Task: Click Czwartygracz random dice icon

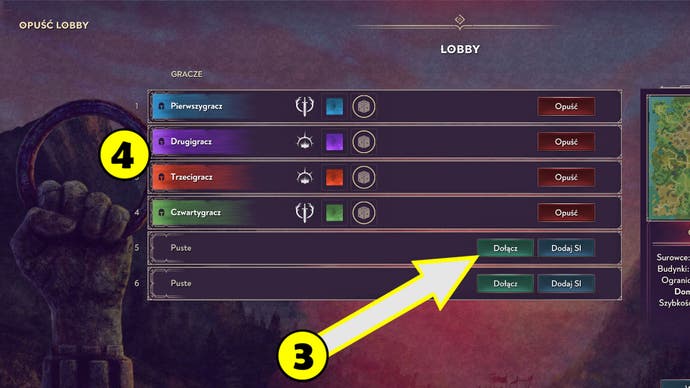Action: [x=363, y=212]
